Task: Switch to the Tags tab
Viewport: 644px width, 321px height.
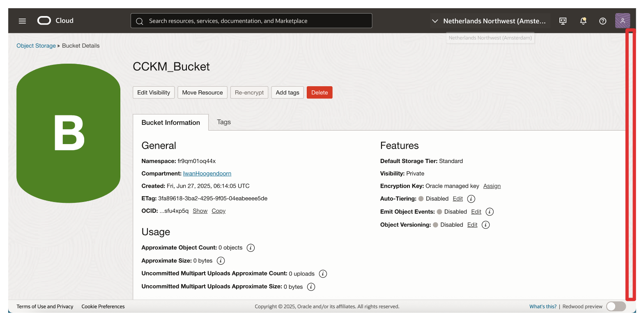Action: point(224,122)
